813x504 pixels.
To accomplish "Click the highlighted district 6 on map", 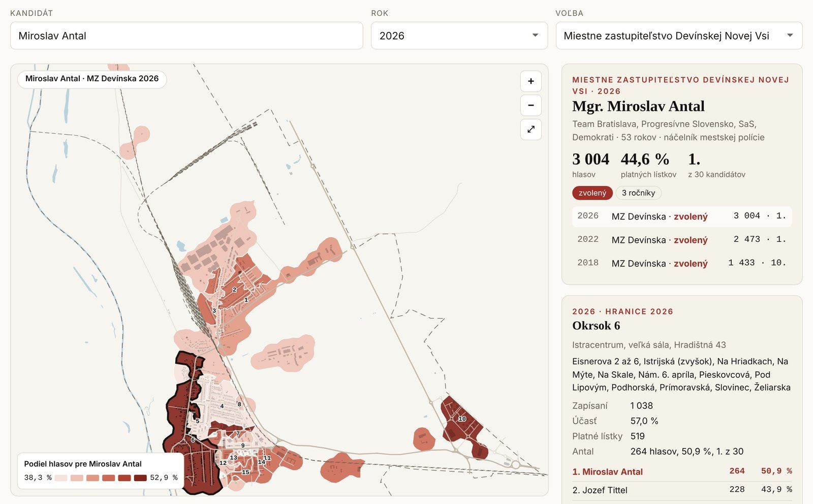I will 193,440.
